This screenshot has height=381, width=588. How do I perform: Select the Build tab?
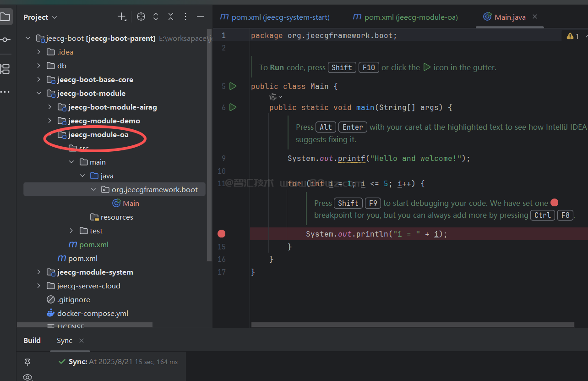32,340
